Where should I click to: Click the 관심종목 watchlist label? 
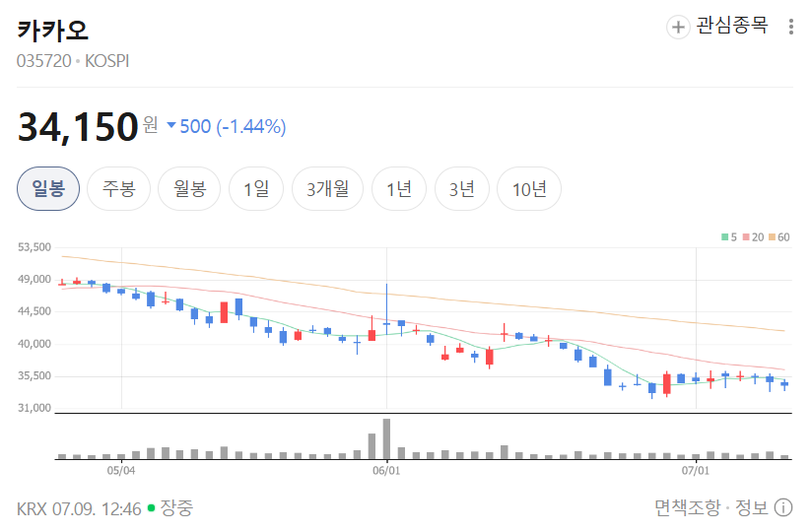(x=732, y=26)
